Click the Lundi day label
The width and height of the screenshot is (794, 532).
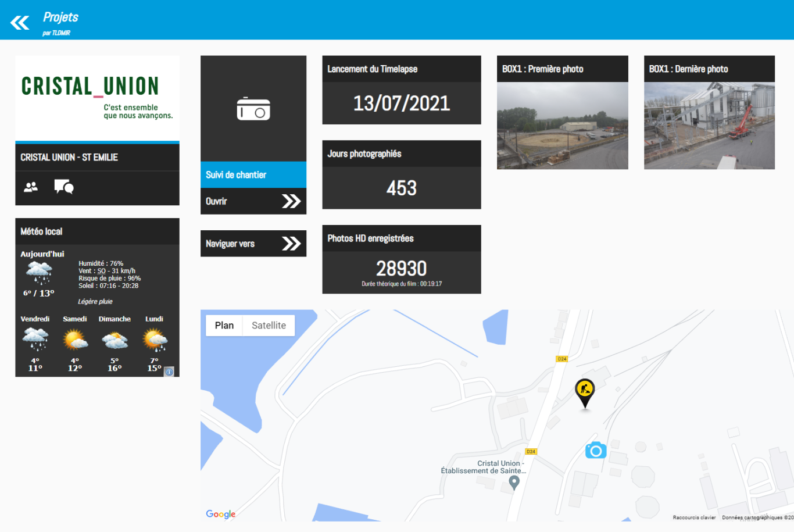(154, 319)
